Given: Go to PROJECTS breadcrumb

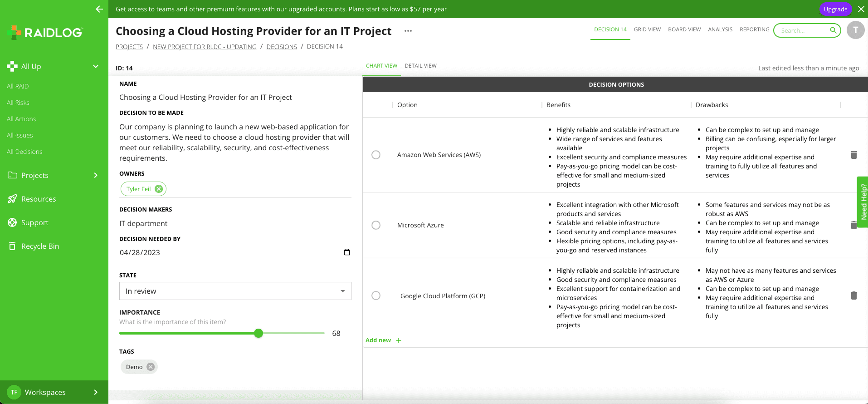Looking at the screenshot, I should [129, 47].
